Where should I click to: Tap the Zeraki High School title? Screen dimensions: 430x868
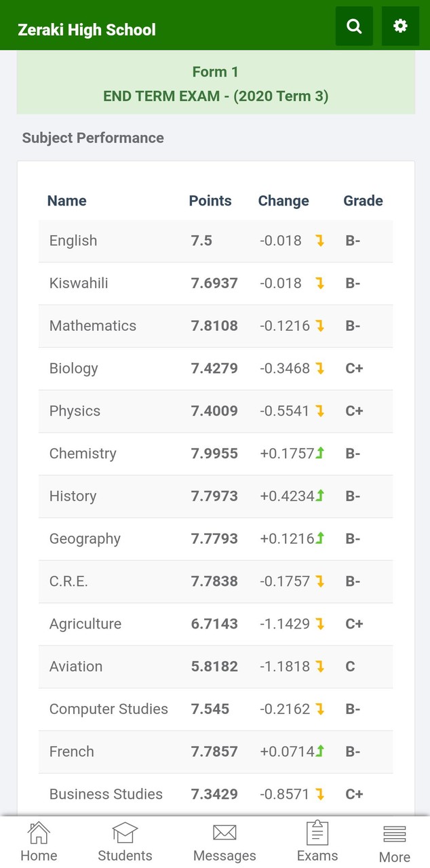(x=86, y=30)
